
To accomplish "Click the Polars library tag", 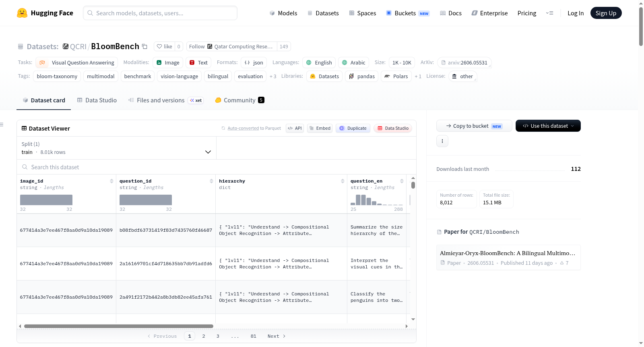I will pyautogui.click(x=396, y=76).
